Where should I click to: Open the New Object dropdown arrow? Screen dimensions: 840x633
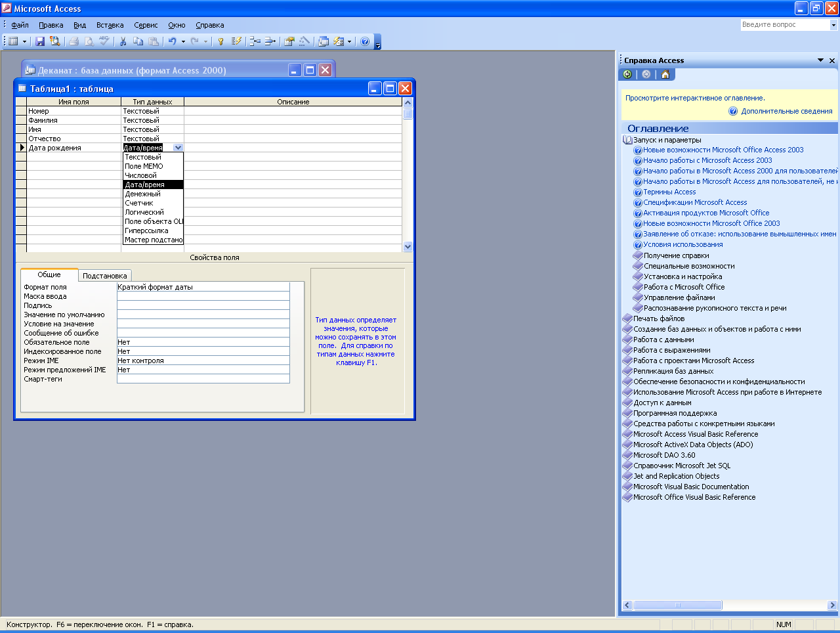tap(349, 41)
